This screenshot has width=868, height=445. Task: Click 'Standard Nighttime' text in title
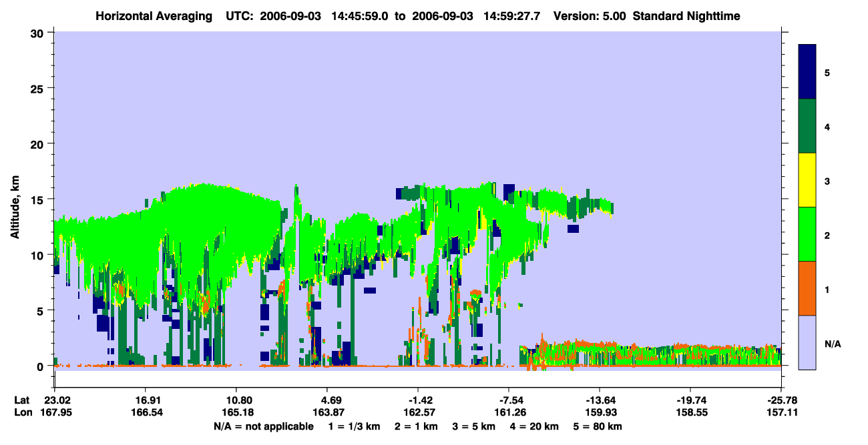(x=686, y=16)
